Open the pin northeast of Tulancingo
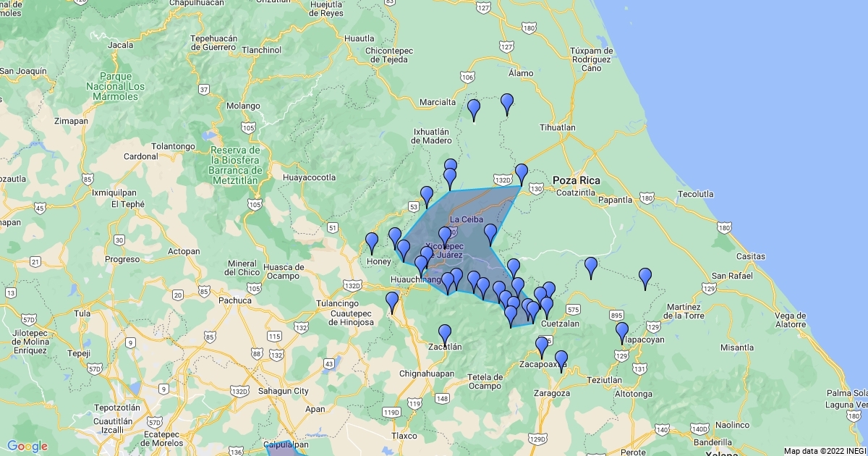The height and width of the screenshot is (456, 868). [392, 301]
